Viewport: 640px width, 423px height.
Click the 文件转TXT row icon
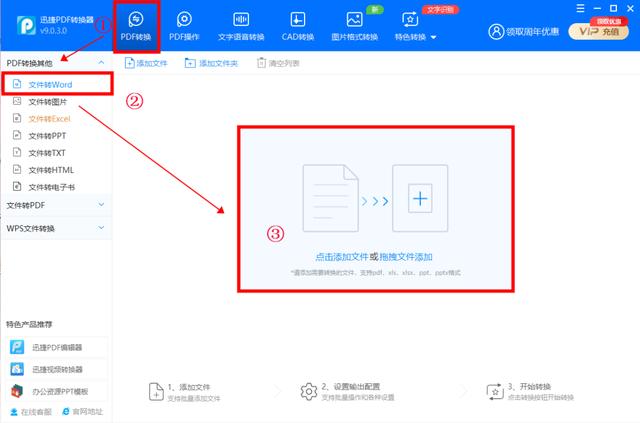pyautogui.click(x=17, y=152)
